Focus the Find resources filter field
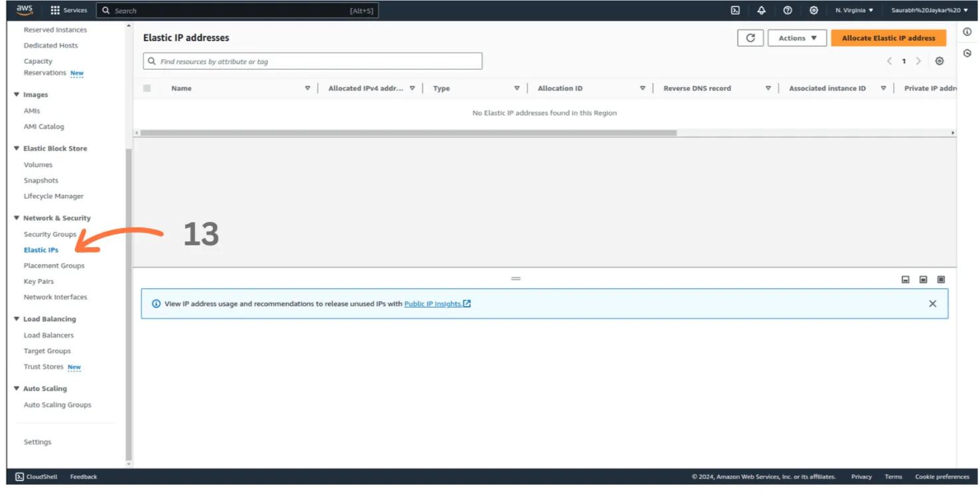Screen dimensions: 980x494 tap(313, 61)
